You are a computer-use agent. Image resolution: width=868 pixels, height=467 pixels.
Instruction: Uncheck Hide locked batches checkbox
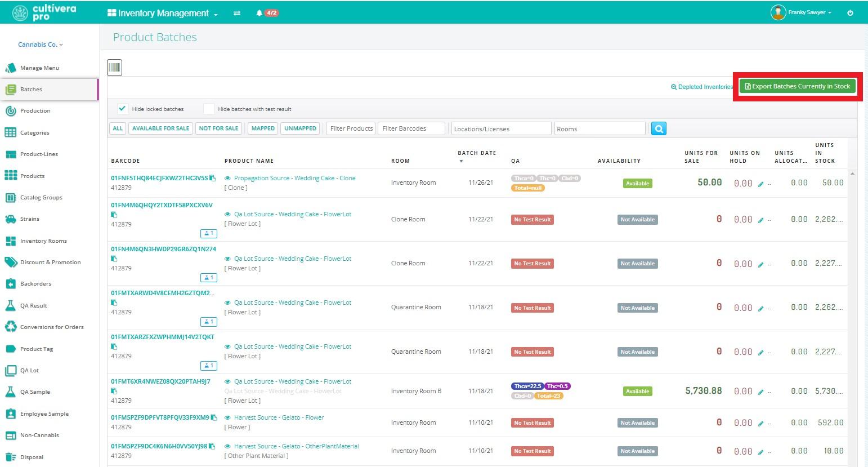(x=122, y=109)
